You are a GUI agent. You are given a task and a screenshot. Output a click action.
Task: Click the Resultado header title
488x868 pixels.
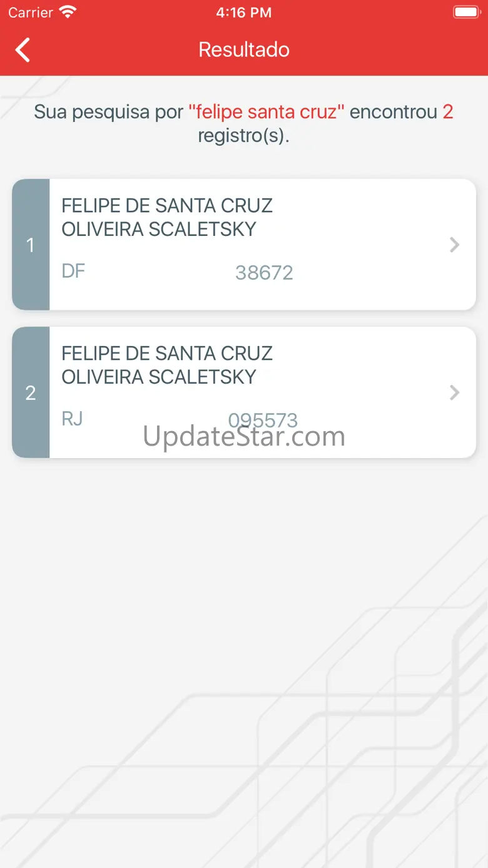244,49
